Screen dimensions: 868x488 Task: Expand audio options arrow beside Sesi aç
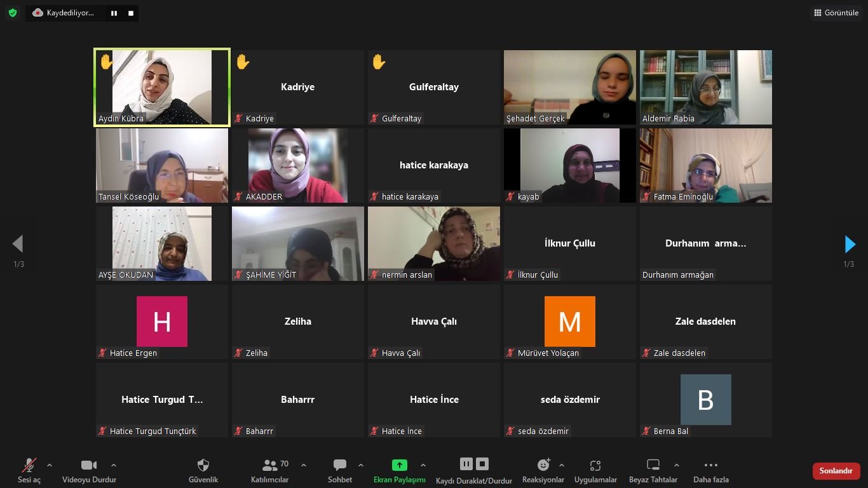coord(50,465)
